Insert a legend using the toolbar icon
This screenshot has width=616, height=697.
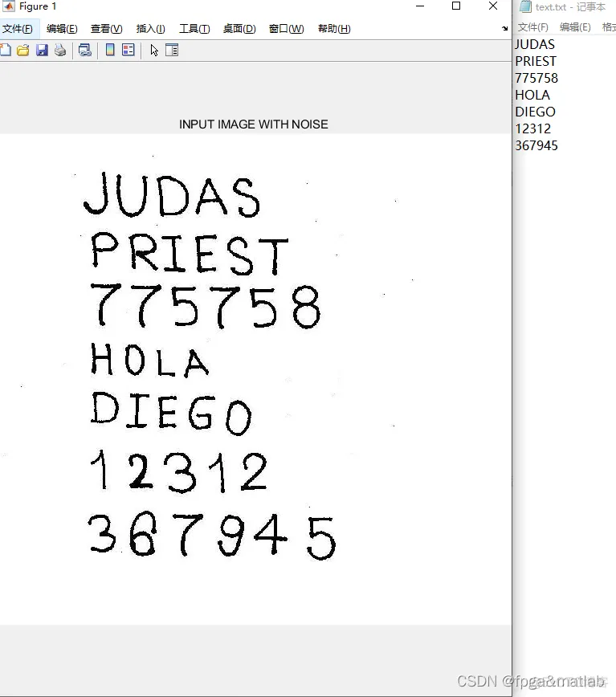pyautogui.click(x=128, y=50)
